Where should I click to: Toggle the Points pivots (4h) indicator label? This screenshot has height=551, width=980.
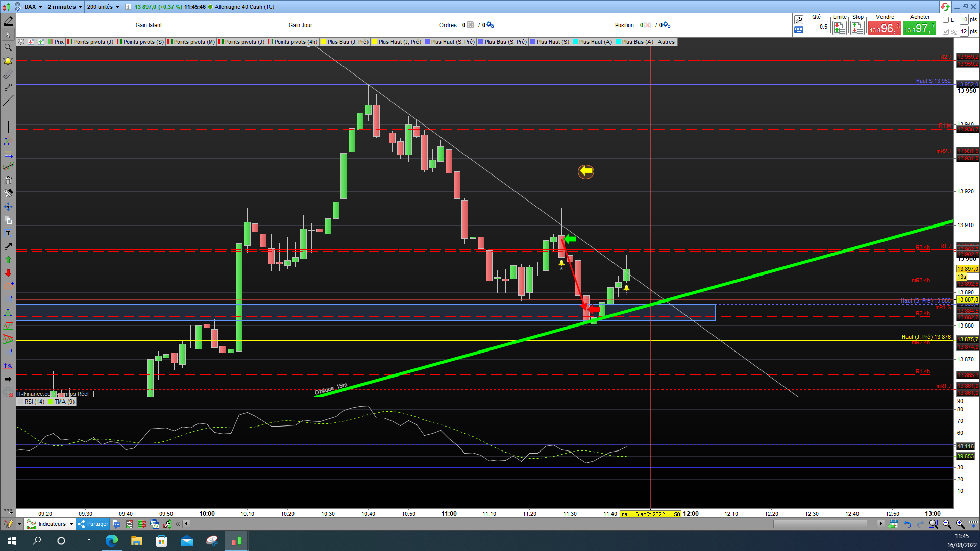pos(295,42)
